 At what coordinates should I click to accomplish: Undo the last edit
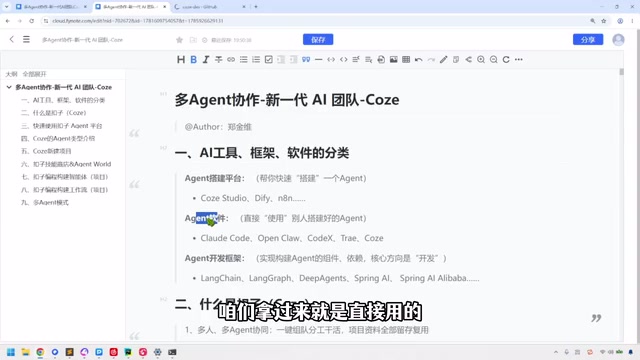pos(418,60)
